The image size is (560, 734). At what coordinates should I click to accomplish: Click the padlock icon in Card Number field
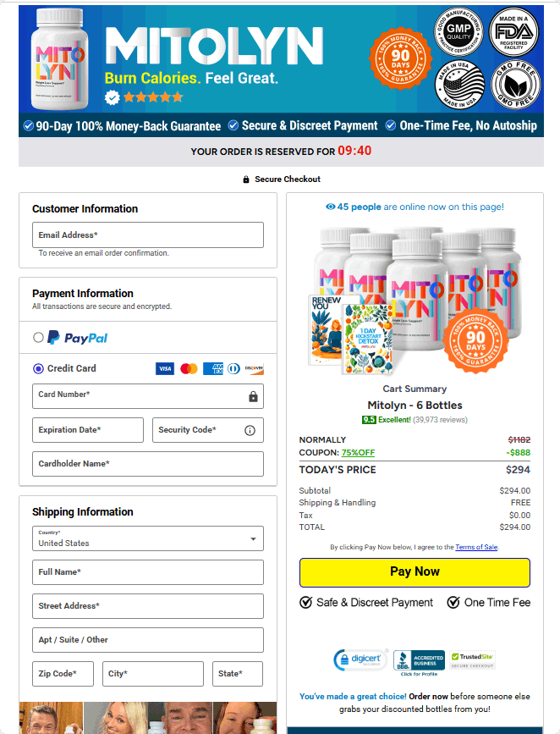[253, 396]
